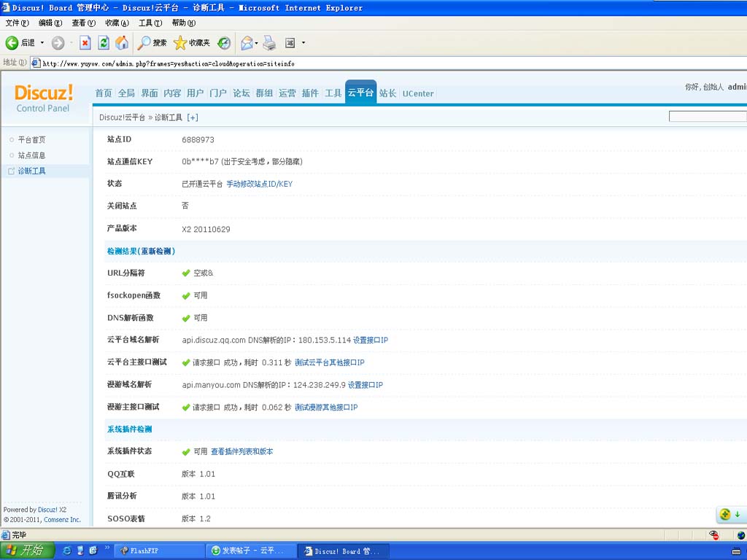The height and width of the screenshot is (560, 747).
Task: Click the green Back arrow in the IE toolbar
Action: point(12,43)
